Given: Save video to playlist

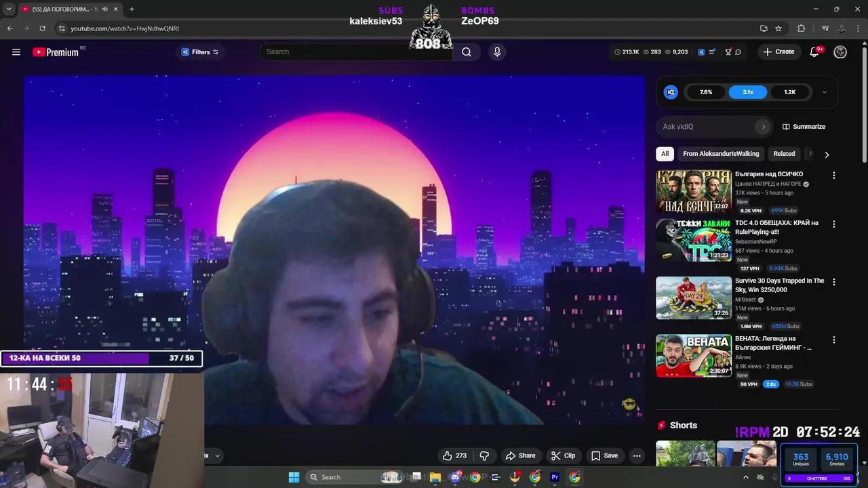Looking at the screenshot, I should 604,455.
